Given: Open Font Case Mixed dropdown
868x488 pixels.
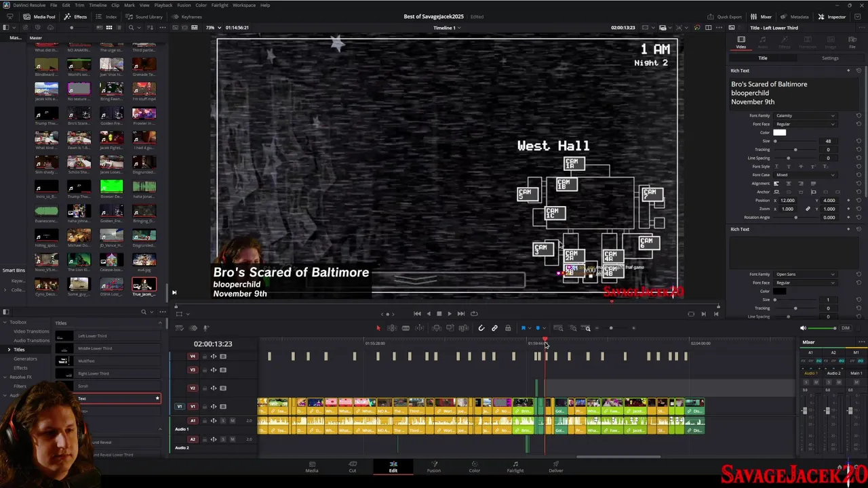Looking at the screenshot, I should point(805,175).
